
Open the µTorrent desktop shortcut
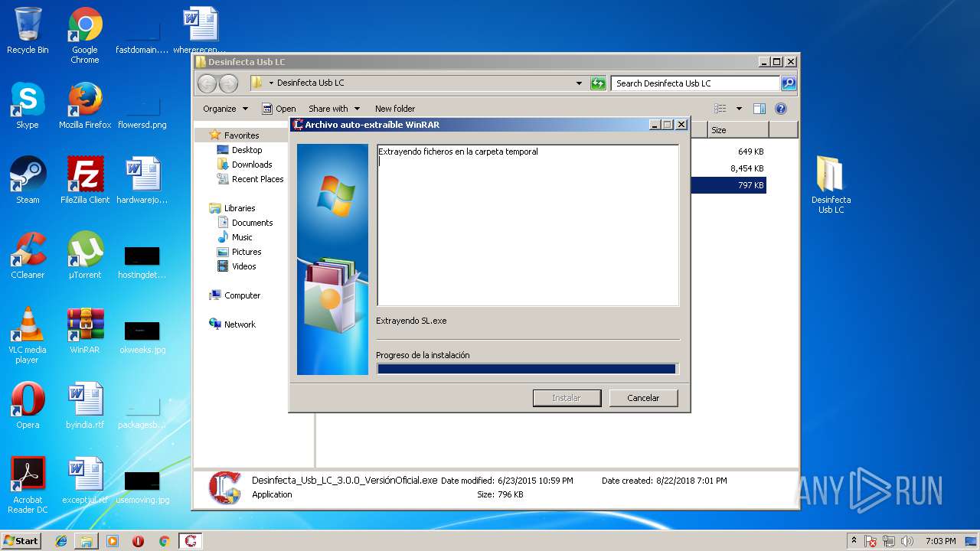point(85,256)
